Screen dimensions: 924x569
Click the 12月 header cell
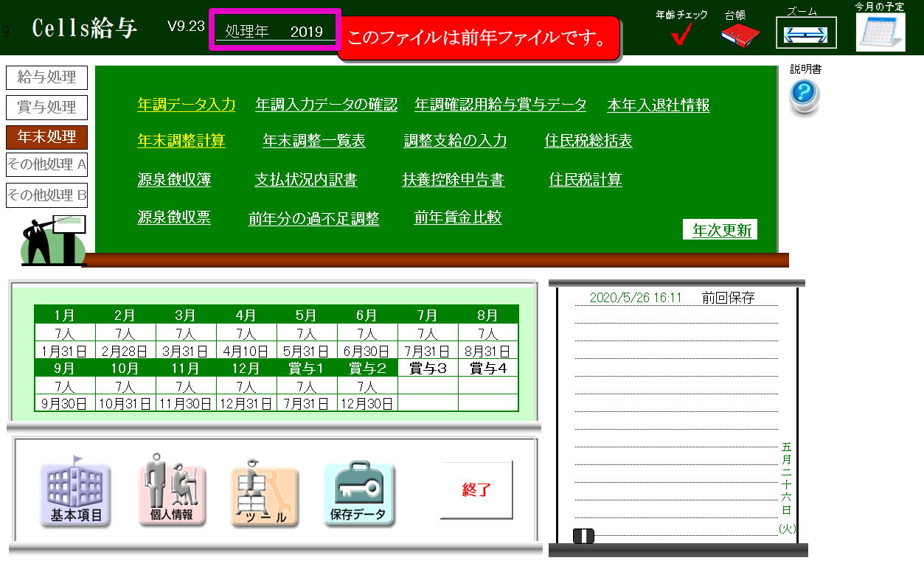point(246,368)
